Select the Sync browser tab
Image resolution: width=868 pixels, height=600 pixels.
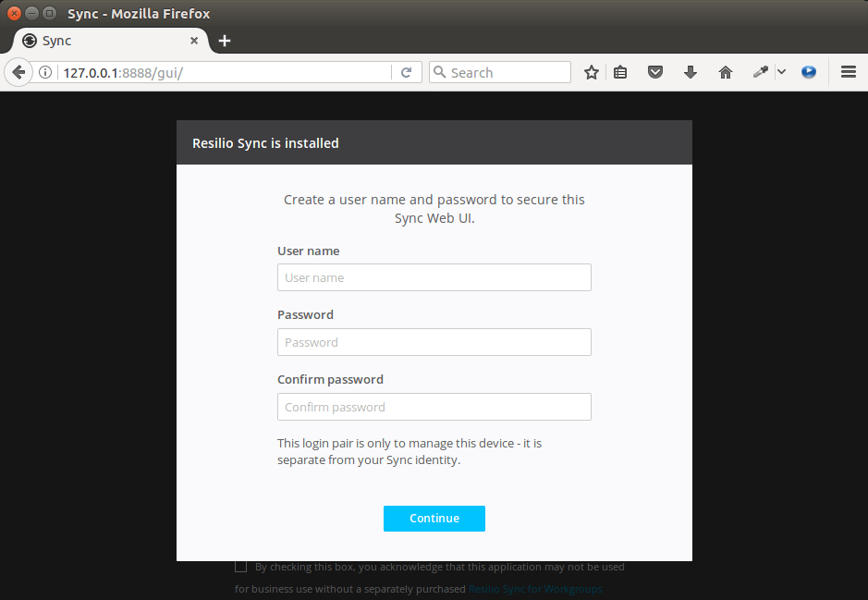(x=102, y=41)
